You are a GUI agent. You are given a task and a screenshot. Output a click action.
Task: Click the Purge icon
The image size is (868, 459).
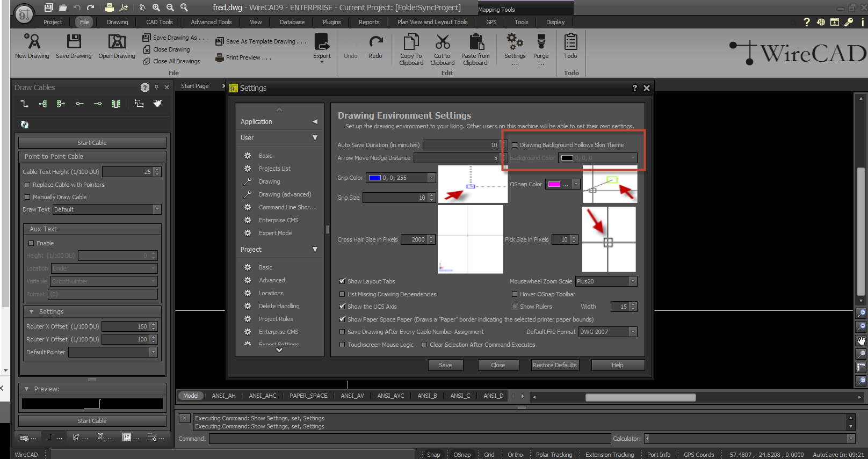(x=541, y=41)
